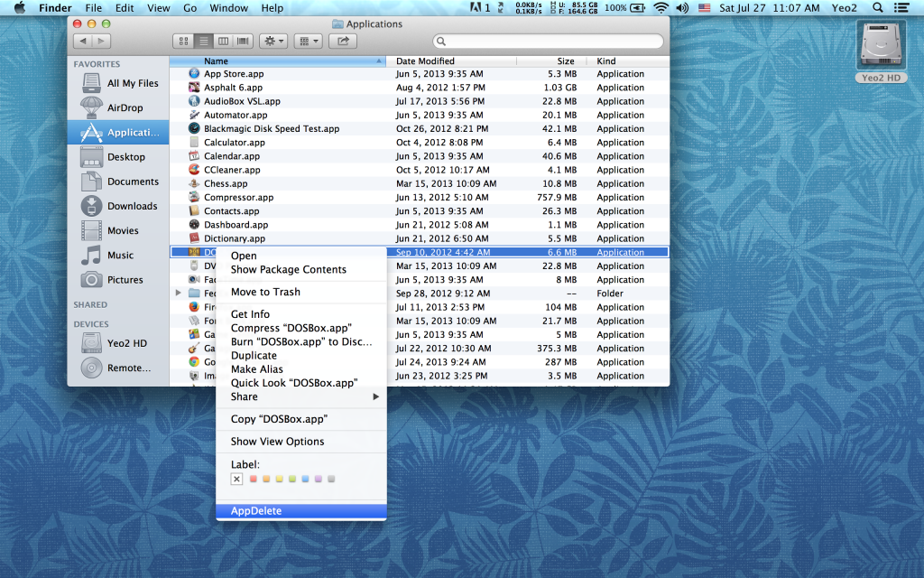Select Burn "DOSBox.app" to Disc
The height and width of the screenshot is (578, 924).
pyautogui.click(x=301, y=341)
